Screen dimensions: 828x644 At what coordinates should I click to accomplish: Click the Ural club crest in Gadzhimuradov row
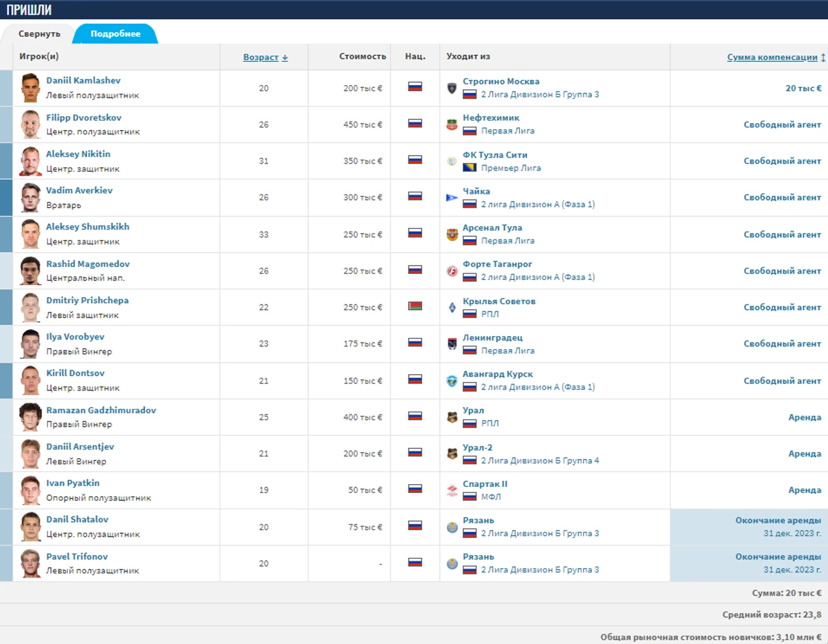[x=452, y=417]
